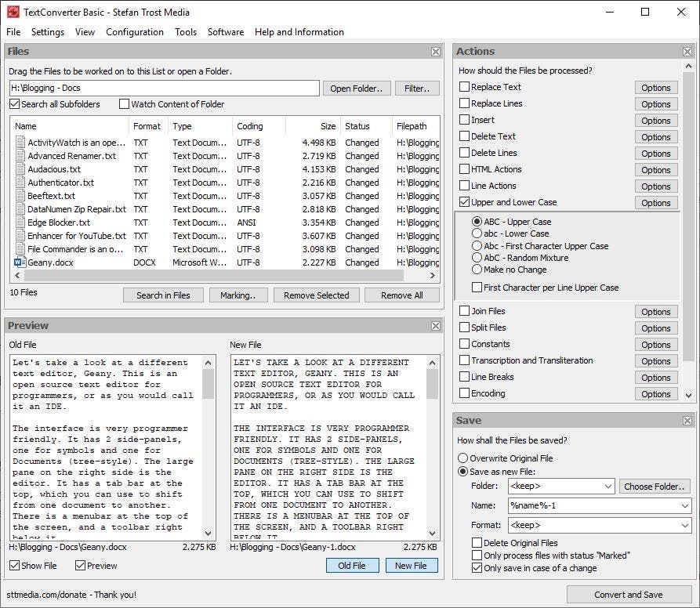The width and height of the screenshot is (700, 608).
Task: Expand the Name pattern dropdown
Action: (684, 506)
